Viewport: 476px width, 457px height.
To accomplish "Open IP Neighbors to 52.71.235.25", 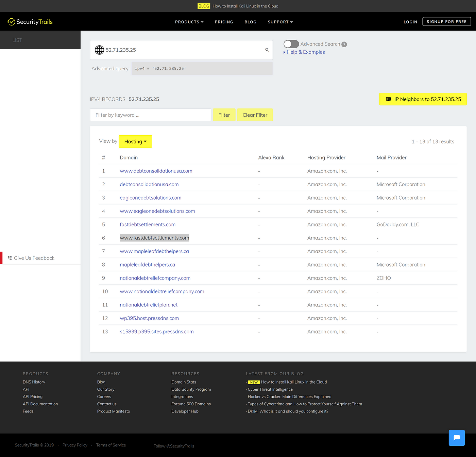I will coord(423,99).
